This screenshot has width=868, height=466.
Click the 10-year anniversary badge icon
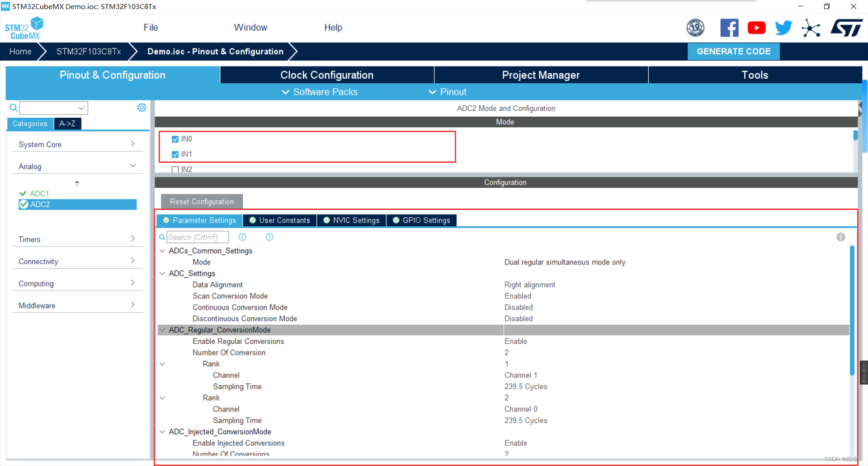695,28
